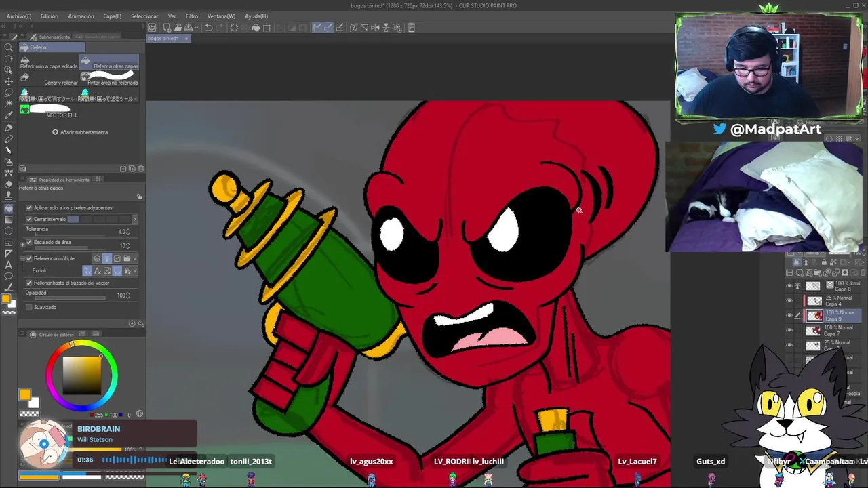Click the Flip horizontal icon in command bar

(375, 28)
